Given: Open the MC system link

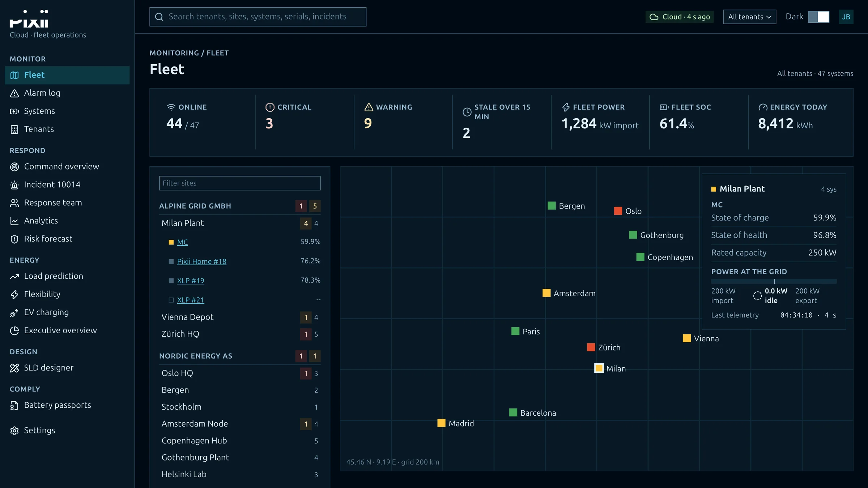Looking at the screenshot, I should pos(182,242).
